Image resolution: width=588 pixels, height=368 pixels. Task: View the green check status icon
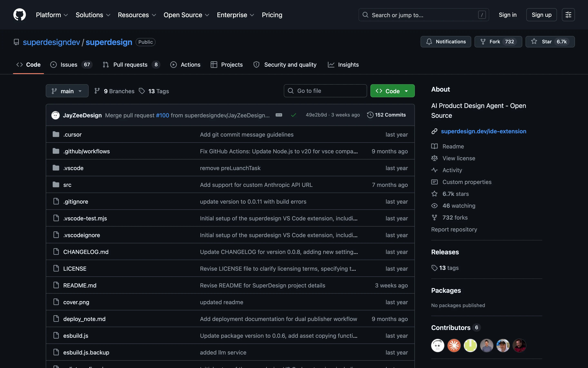pos(294,115)
